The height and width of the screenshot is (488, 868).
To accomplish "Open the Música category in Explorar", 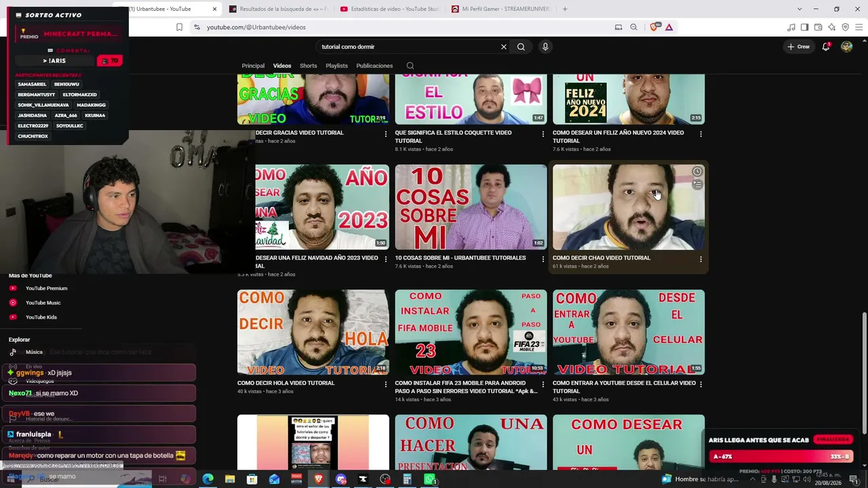I will pos(34,352).
